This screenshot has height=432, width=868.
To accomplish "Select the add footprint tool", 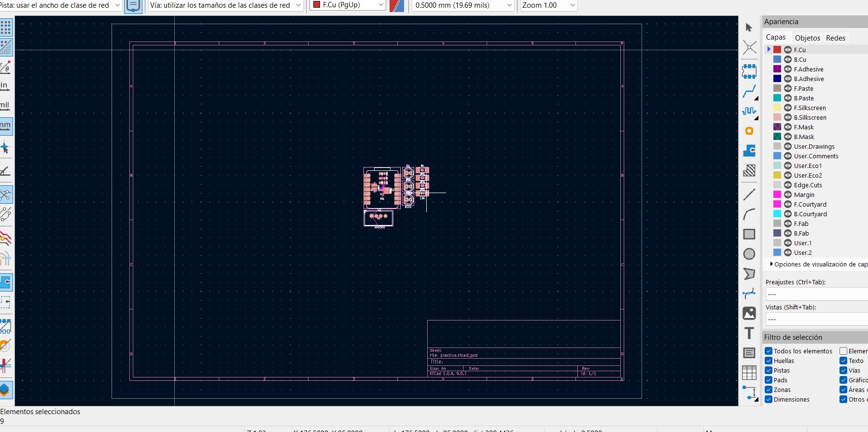I will [749, 71].
